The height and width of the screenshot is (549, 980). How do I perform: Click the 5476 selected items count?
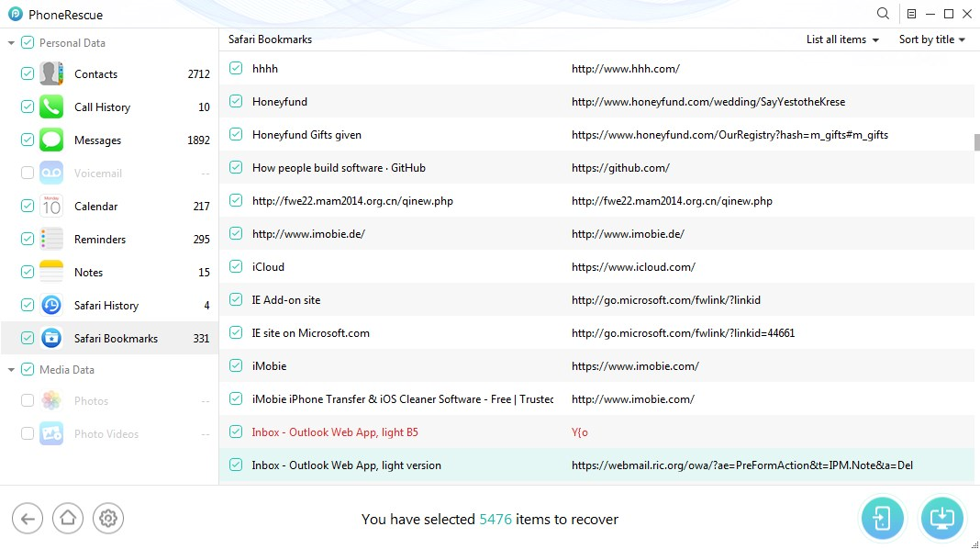pyautogui.click(x=496, y=519)
